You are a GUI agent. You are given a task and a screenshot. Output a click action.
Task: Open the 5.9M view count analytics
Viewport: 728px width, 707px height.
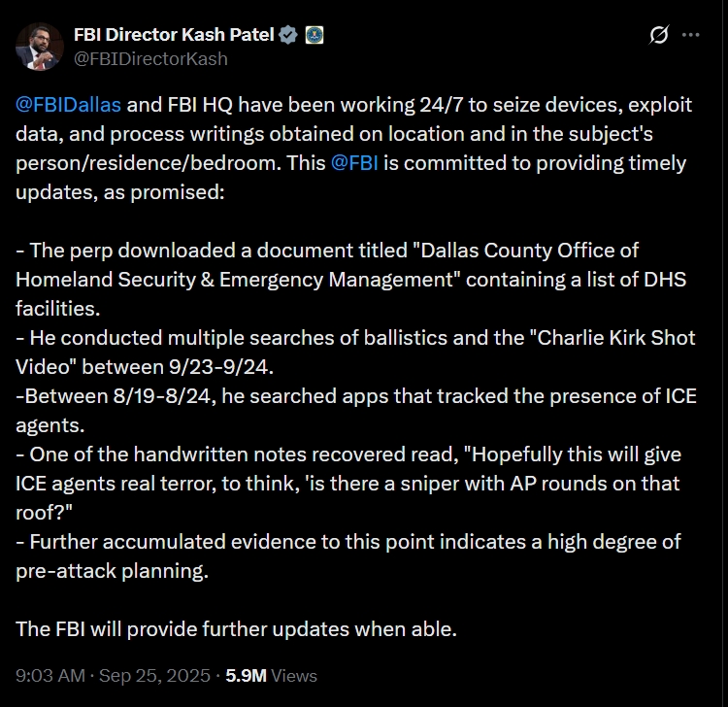pyautogui.click(x=247, y=675)
